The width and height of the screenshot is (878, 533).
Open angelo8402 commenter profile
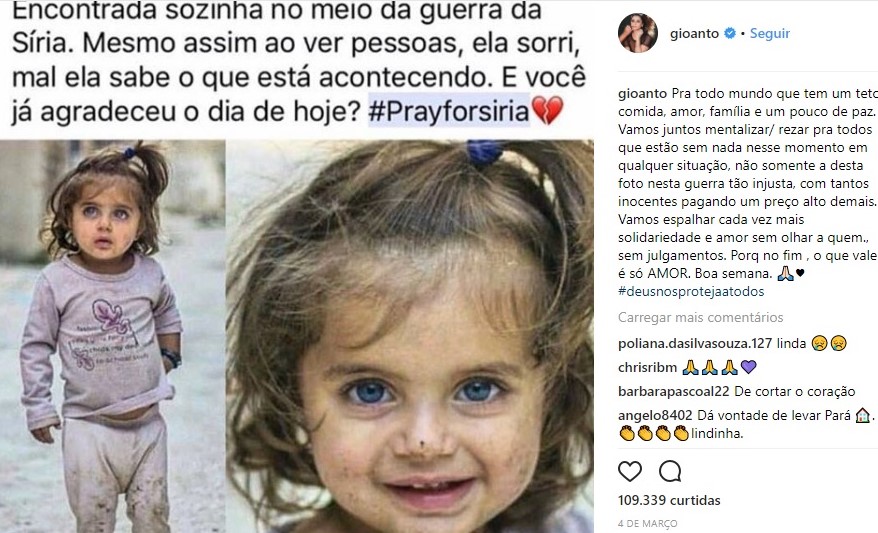(656, 415)
